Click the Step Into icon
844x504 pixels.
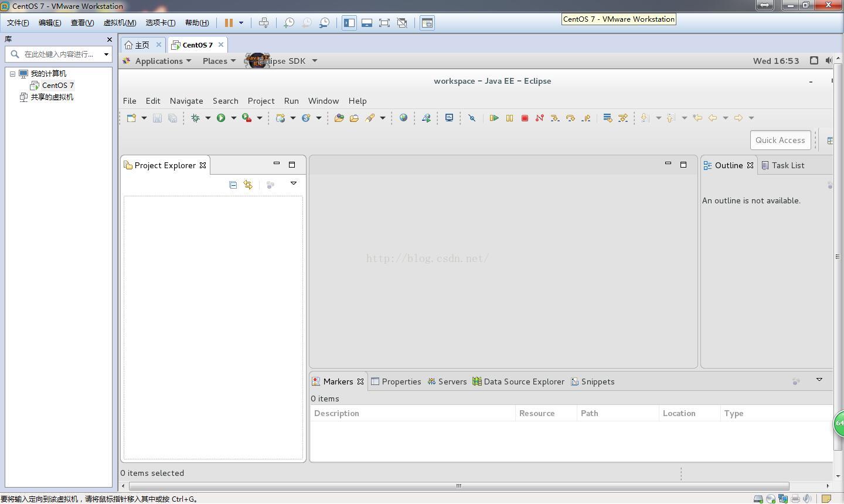click(555, 118)
